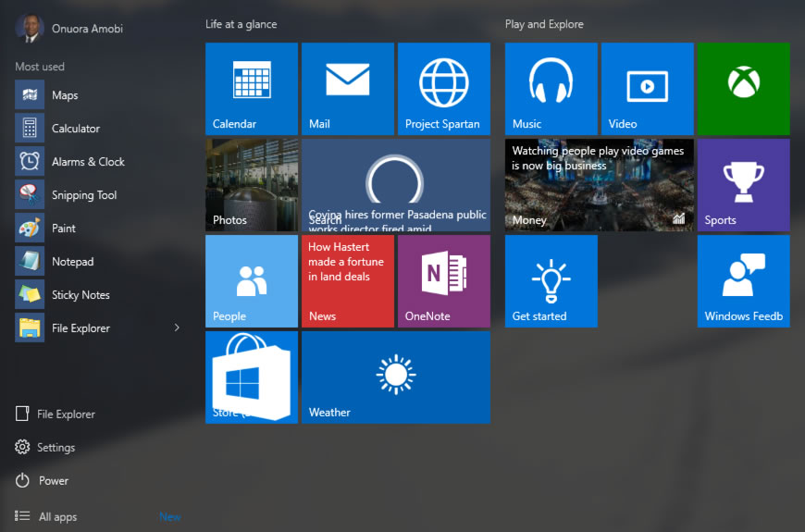Launch Calculator from Most used
The image size is (805, 532).
[75, 129]
